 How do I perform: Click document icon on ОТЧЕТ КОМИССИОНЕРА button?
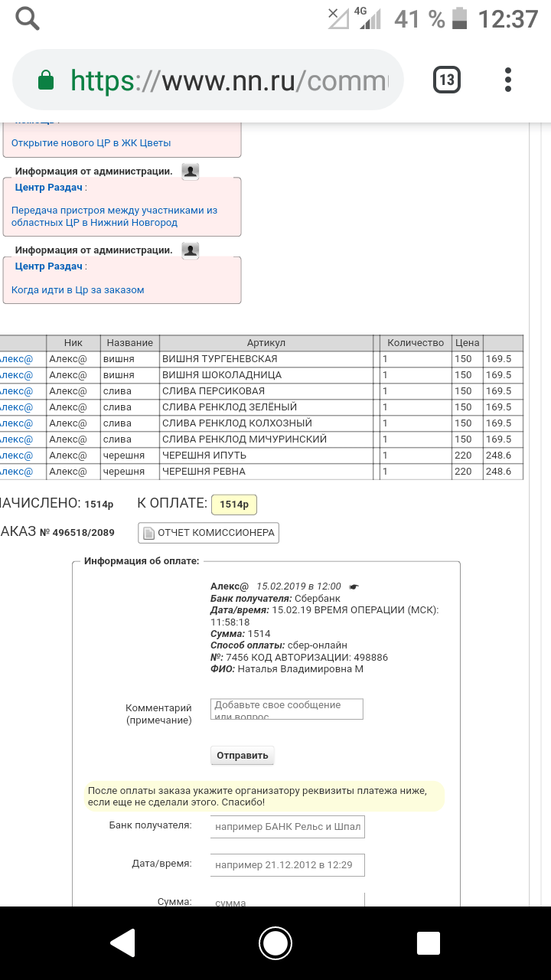(x=148, y=533)
